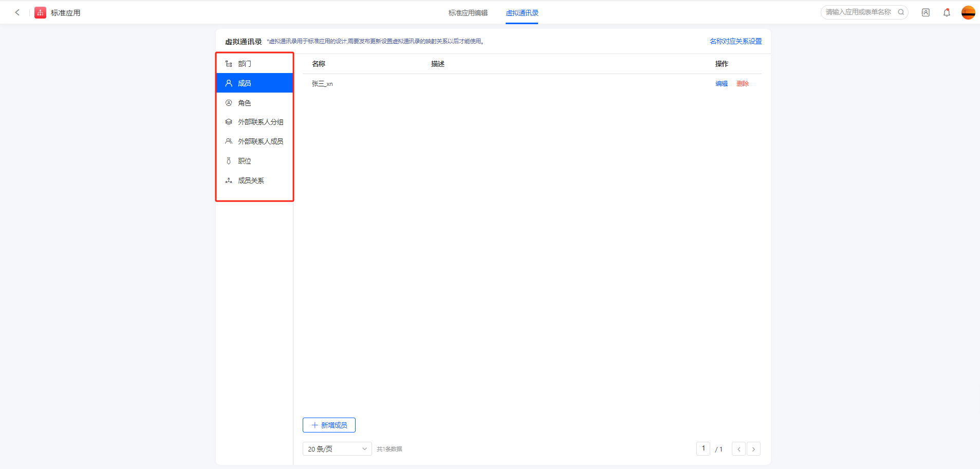The width and height of the screenshot is (980, 469).
Task: Go to the next page arrow
Action: point(753,449)
